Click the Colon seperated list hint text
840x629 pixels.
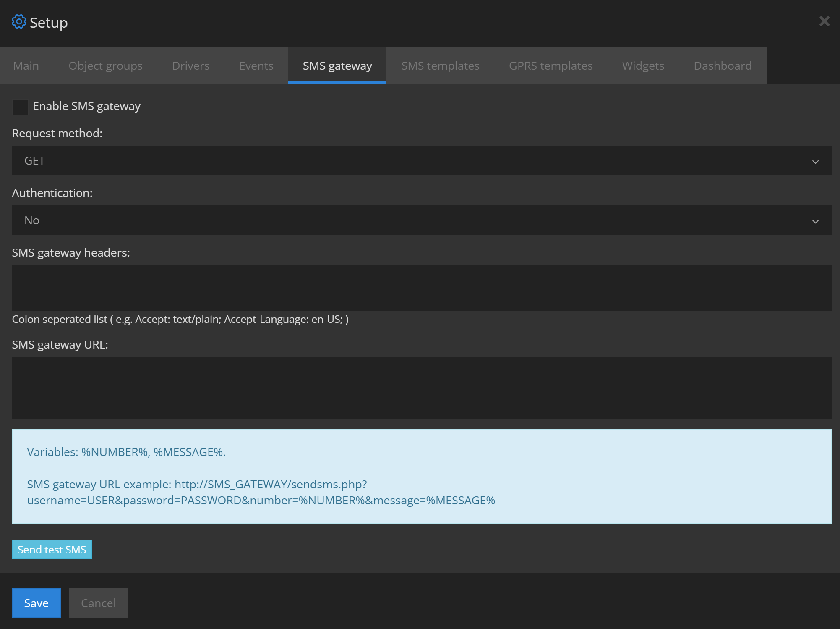(180, 320)
